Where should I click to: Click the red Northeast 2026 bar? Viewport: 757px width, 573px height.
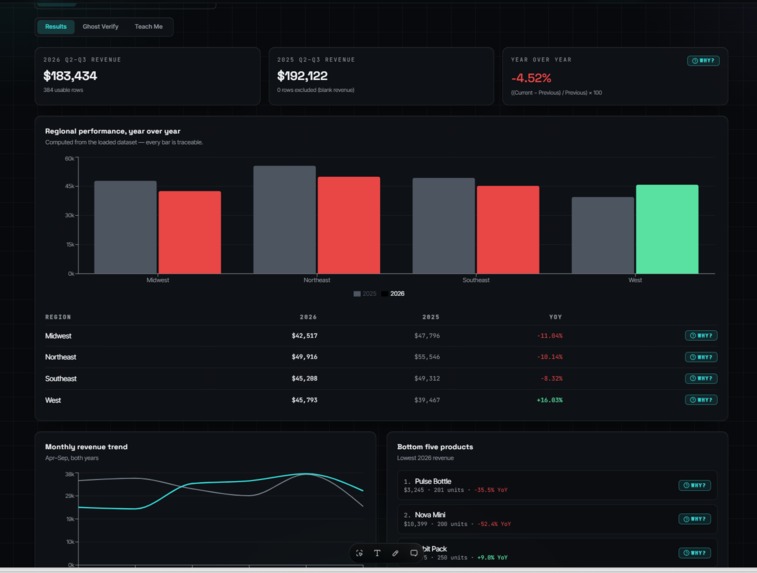[349, 225]
